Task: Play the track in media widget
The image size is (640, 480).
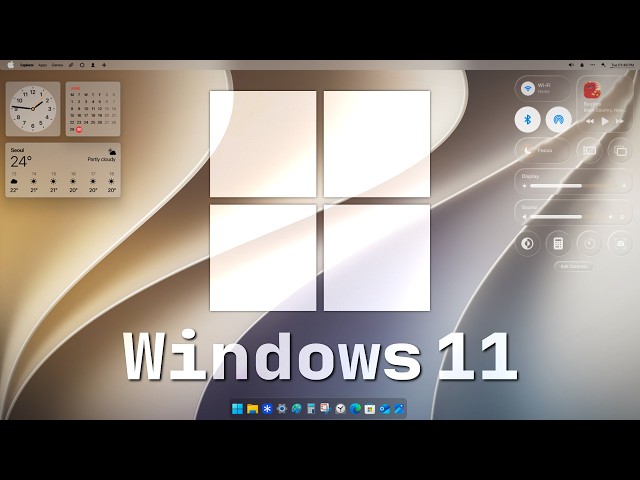Action: point(605,121)
